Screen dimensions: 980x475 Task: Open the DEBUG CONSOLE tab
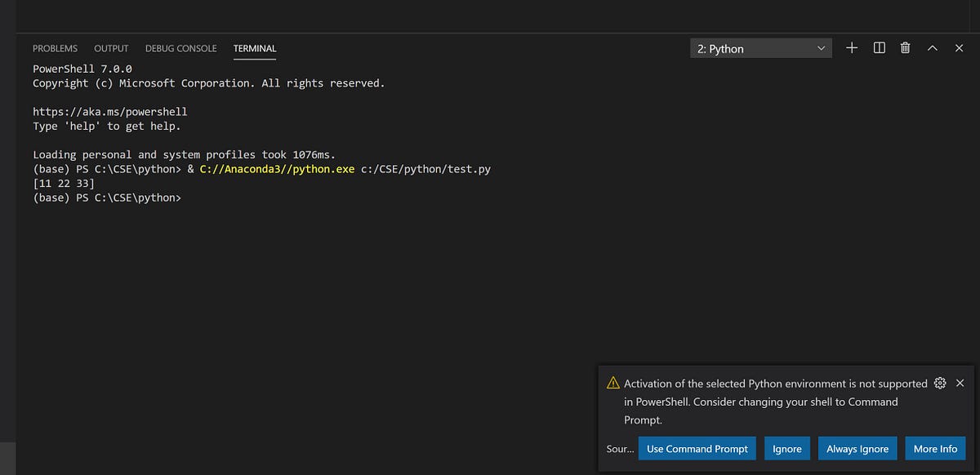point(180,48)
